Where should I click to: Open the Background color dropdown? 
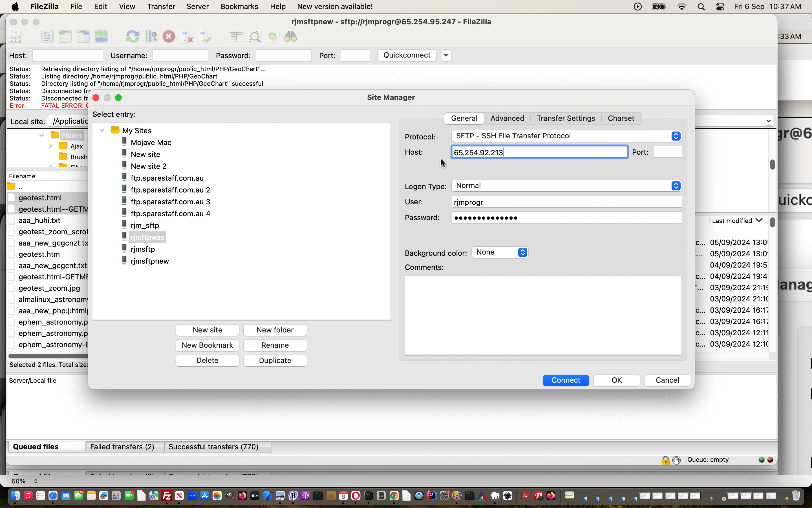(x=500, y=252)
